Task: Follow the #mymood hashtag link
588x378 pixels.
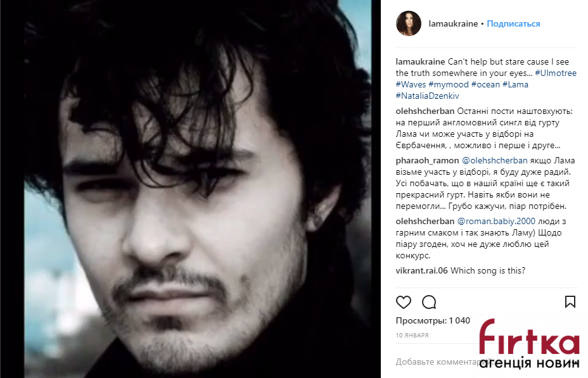Action: [x=449, y=85]
